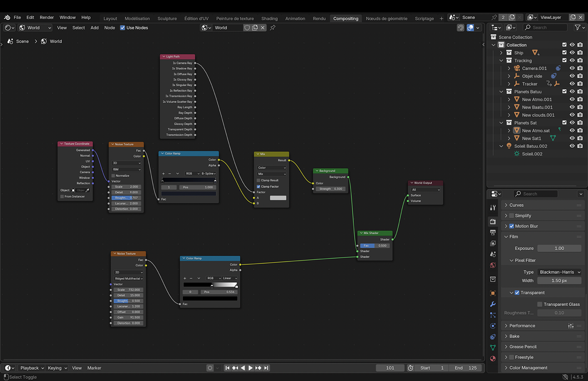Open the Object properties tab
This screenshot has width=588, height=381.
[493, 293]
